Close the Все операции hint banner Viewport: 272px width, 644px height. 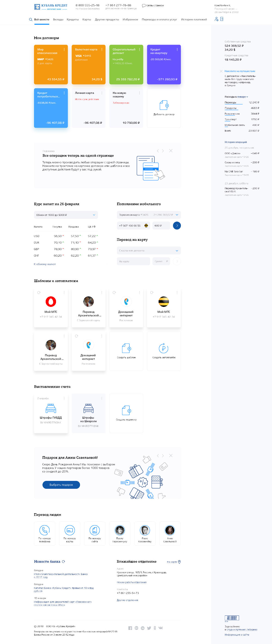point(171,151)
